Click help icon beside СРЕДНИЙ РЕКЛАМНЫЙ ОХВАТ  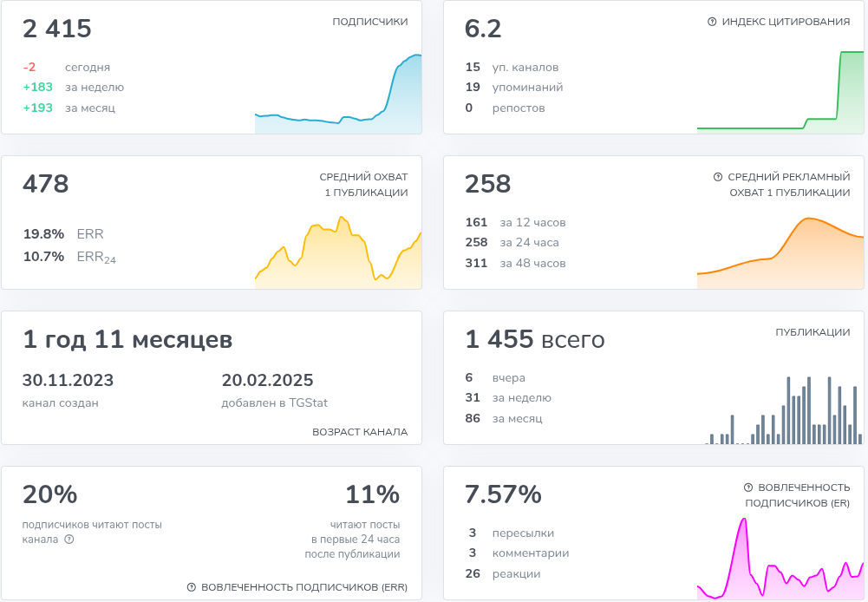pos(717,177)
